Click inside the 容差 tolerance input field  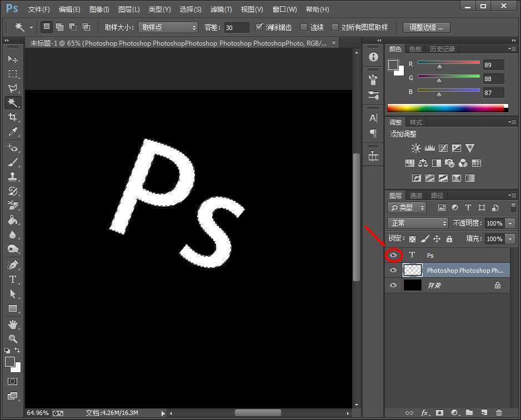pos(236,27)
